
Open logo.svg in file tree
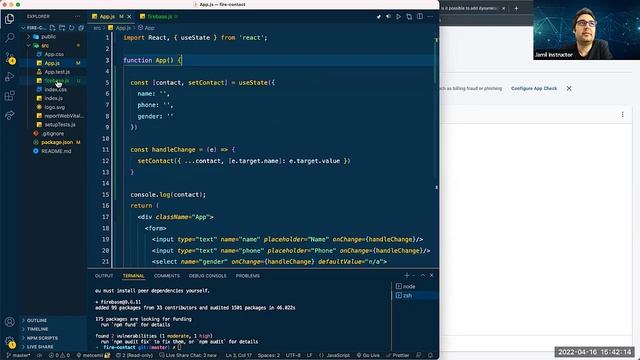55,107
